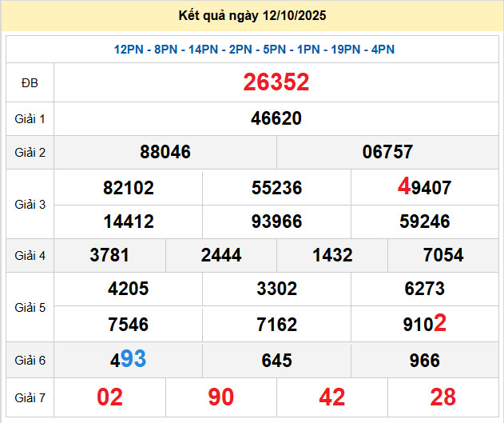Screen dimensions: 504x423
Task: Click the Giải 5 number 3302
Action: coord(276,289)
